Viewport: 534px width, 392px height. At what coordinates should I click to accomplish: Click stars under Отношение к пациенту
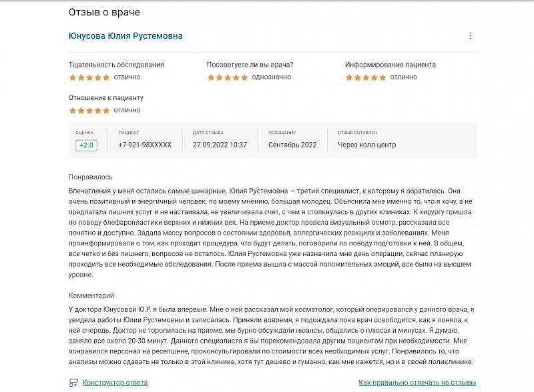(89, 111)
